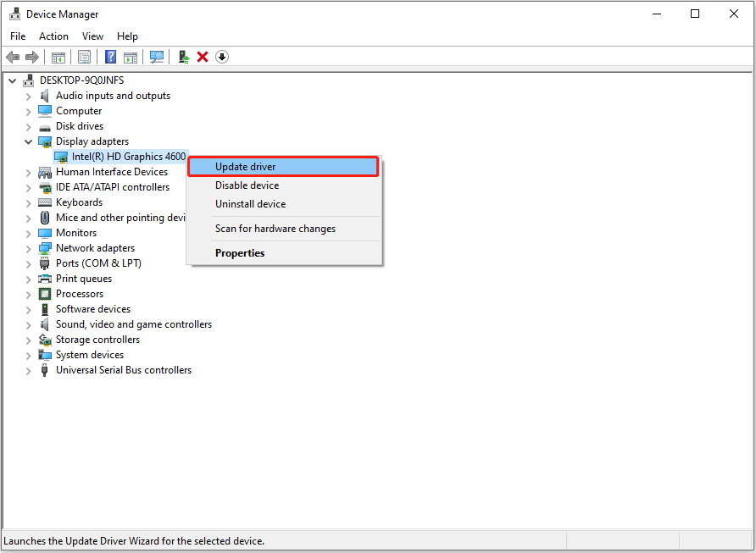Select the Software devices label
Viewport: 756px width, 553px height.
(93, 309)
